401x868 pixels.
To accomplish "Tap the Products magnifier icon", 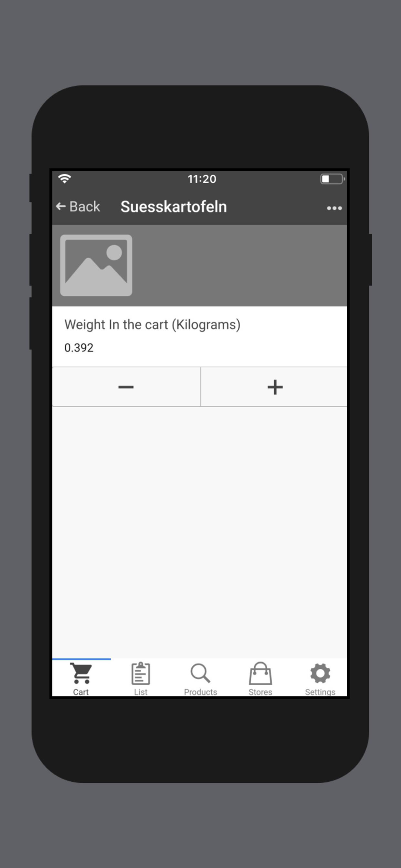I will coord(200,673).
